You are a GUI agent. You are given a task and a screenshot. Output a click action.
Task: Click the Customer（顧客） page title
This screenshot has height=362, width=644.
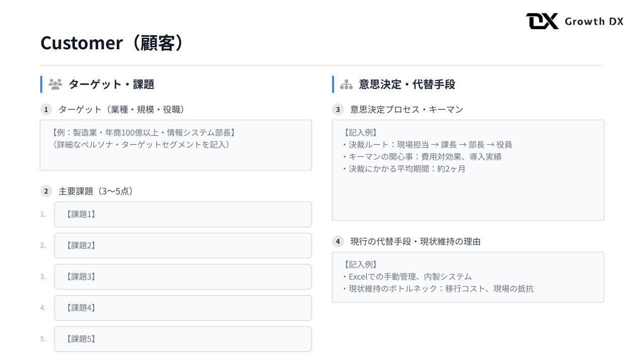coord(112,43)
